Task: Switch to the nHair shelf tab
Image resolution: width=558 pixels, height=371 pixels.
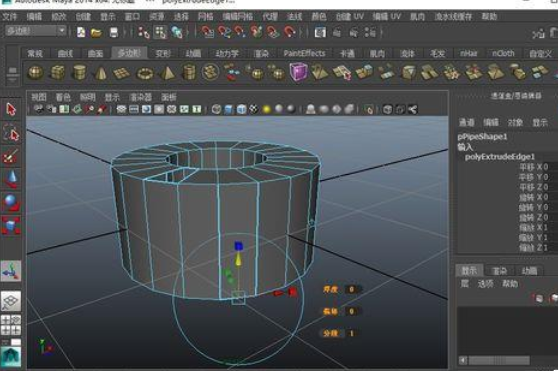Action: (x=468, y=53)
